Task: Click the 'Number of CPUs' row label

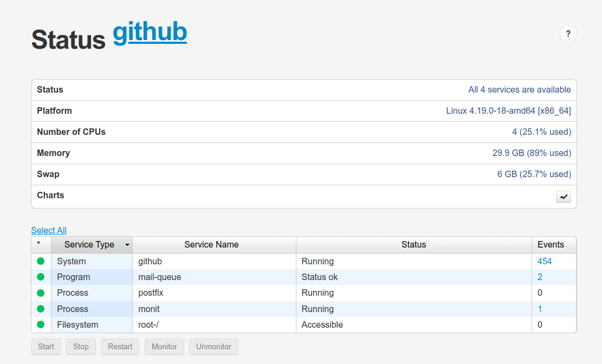Action: [71, 132]
